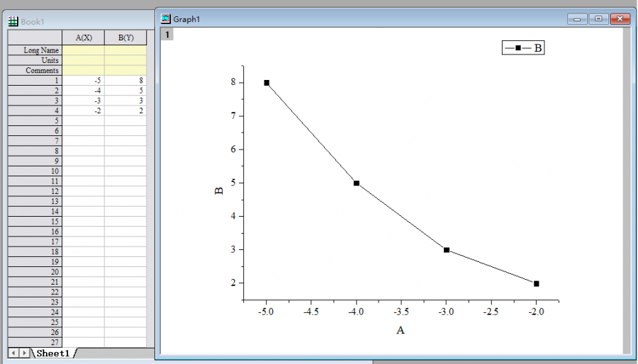Click the sheet tab scroll-right arrow
The height and width of the screenshot is (364, 638).
pyautogui.click(x=24, y=353)
